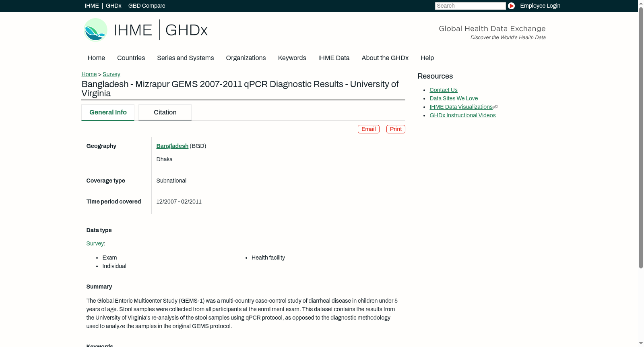Click Employee Login

click(x=540, y=6)
